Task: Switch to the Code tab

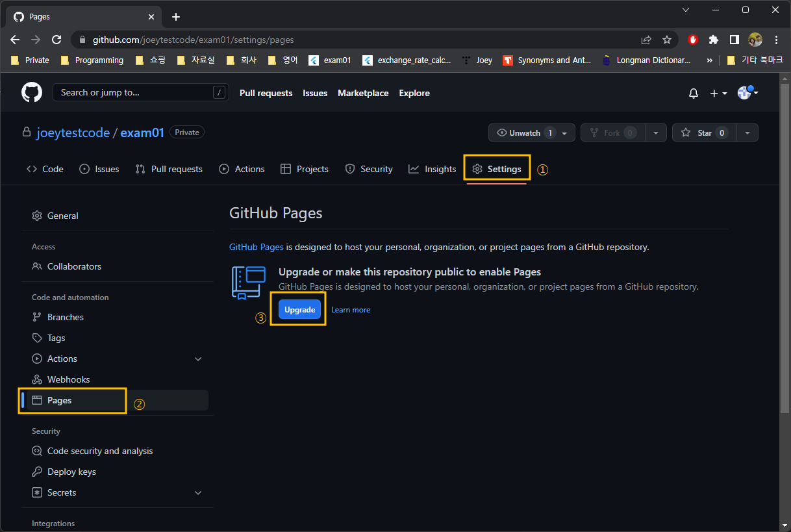Action: click(x=45, y=169)
